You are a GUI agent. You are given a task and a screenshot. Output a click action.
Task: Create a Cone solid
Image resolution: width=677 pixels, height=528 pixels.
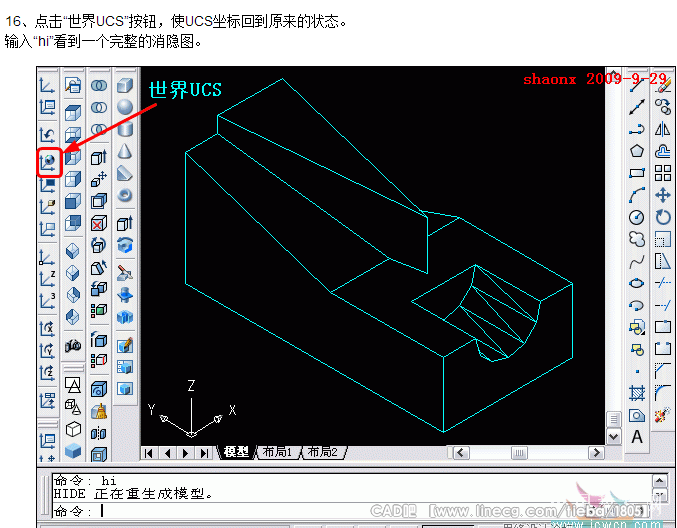click(x=125, y=151)
